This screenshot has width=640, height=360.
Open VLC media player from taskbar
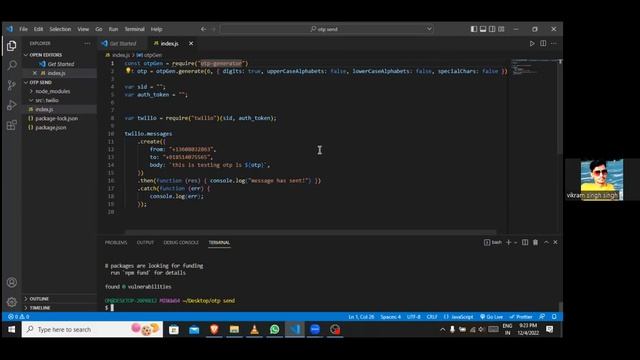(x=254, y=329)
